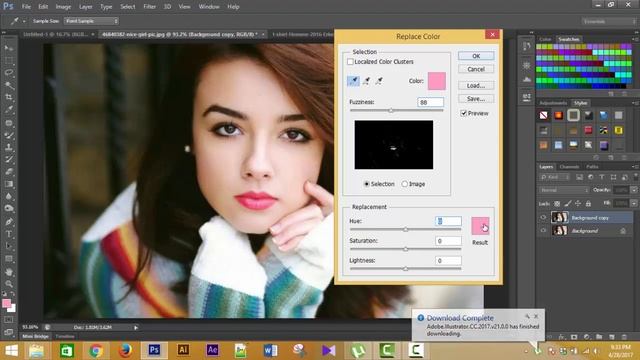Select the Gradient tool
640x360 pixels.
click(x=9, y=184)
